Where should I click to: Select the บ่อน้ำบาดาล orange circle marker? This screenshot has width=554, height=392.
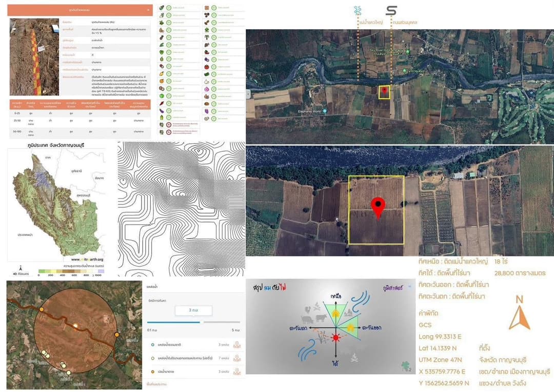pyautogui.click(x=153, y=371)
